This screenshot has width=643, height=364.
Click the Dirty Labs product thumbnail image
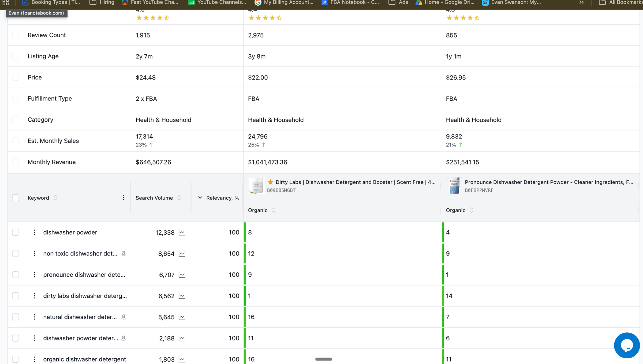[x=256, y=185]
